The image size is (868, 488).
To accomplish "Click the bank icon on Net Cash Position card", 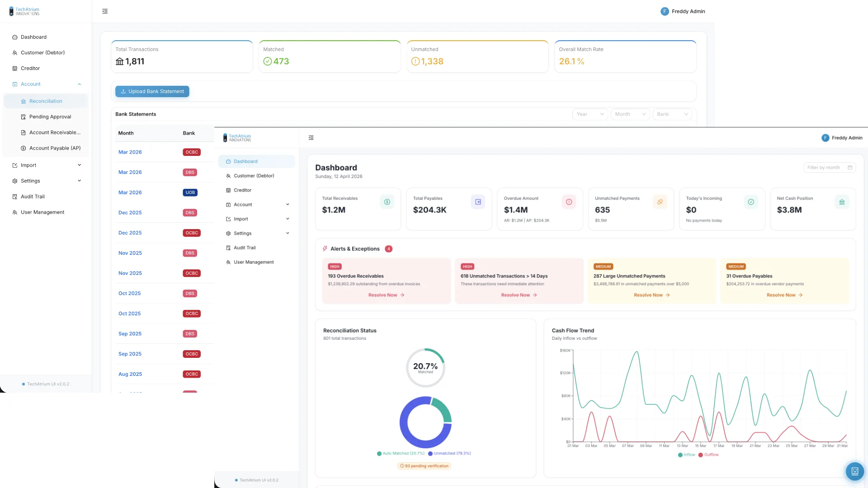I will click(x=842, y=202).
